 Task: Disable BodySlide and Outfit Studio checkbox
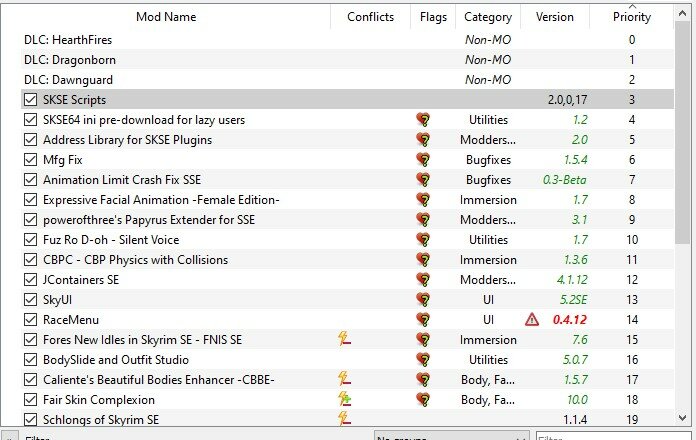(x=30, y=360)
